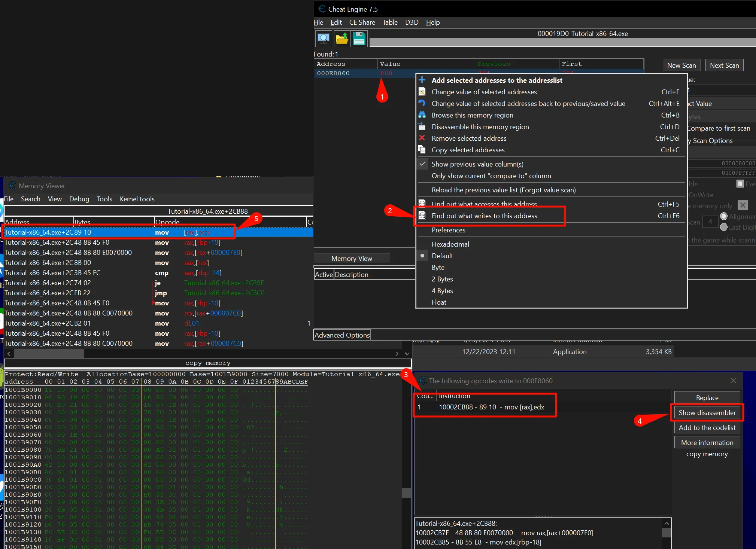This screenshot has width=756, height=549.
Task: Click the Memory Viewer title bar logo
Action: pos(12,186)
